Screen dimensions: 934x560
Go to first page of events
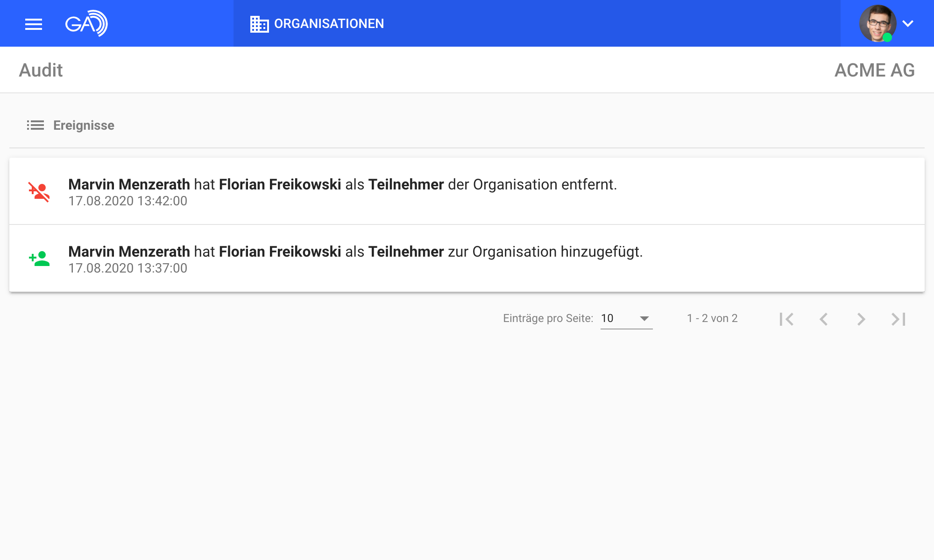point(786,319)
